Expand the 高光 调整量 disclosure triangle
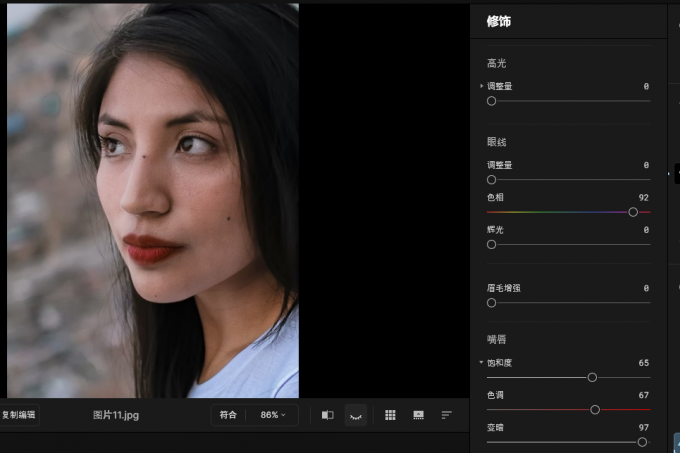 coord(481,86)
